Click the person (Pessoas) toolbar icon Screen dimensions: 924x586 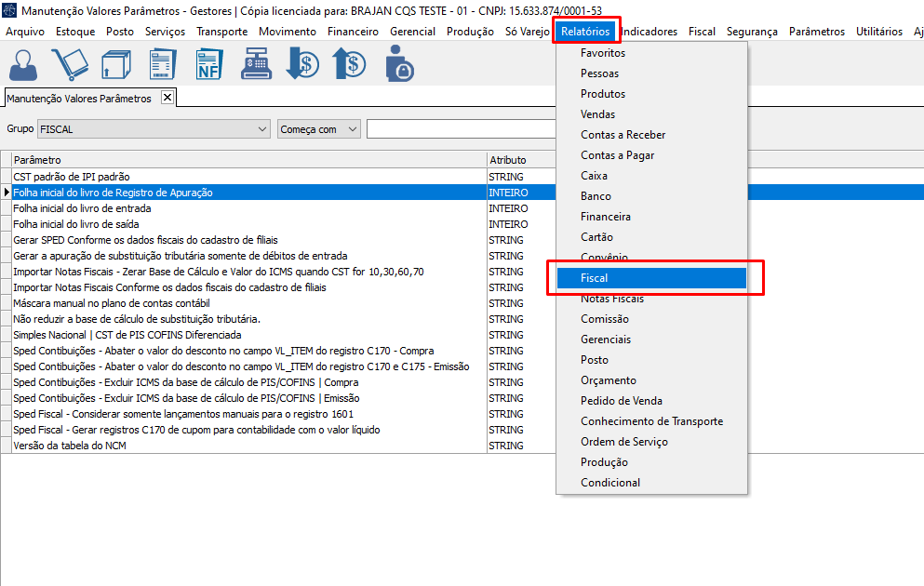tap(24, 64)
